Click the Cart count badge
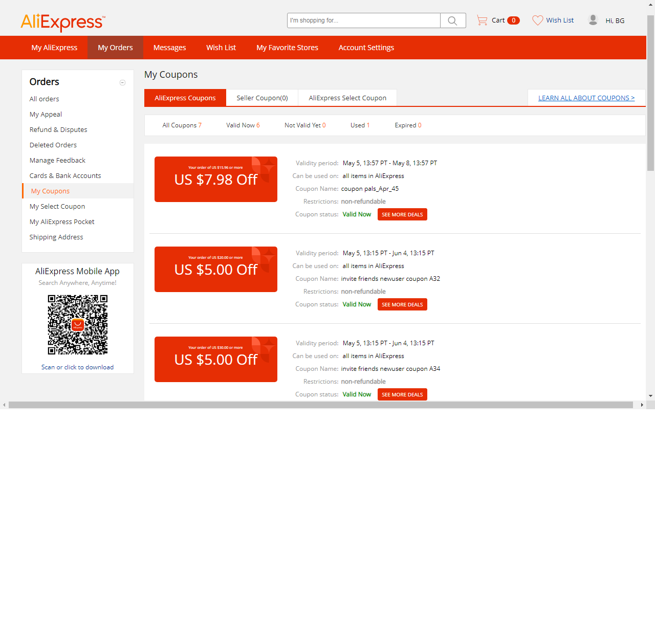The width and height of the screenshot is (655, 644). click(x=513, y=20)
